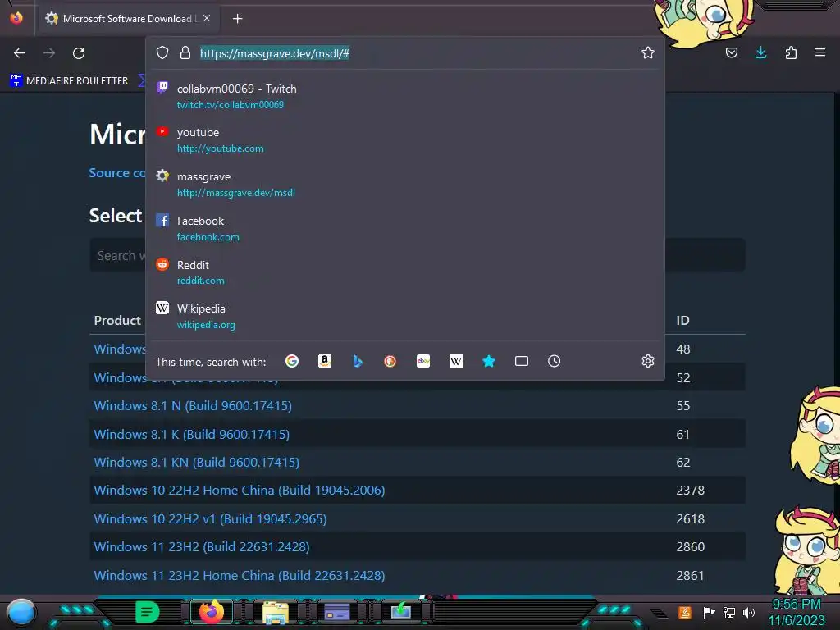Open the network tray icon

(x=728, y=612)
